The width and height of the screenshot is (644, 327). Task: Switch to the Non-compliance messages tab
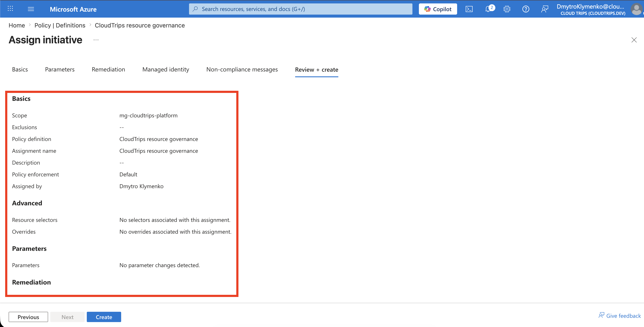[x=242, y=70]
